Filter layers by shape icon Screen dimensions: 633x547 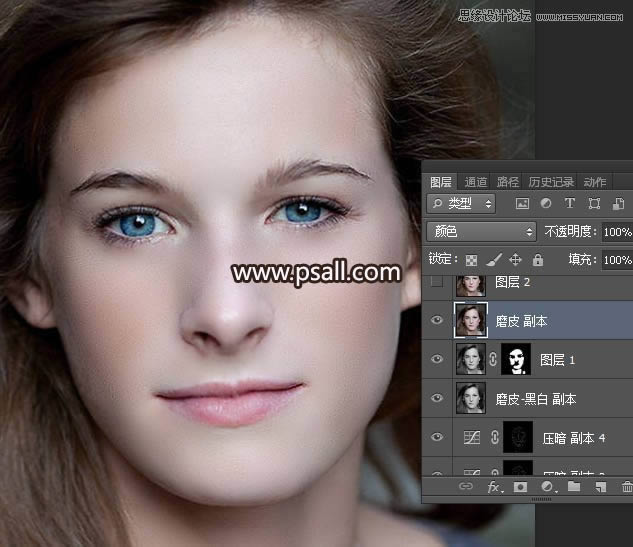pos(594,204)
